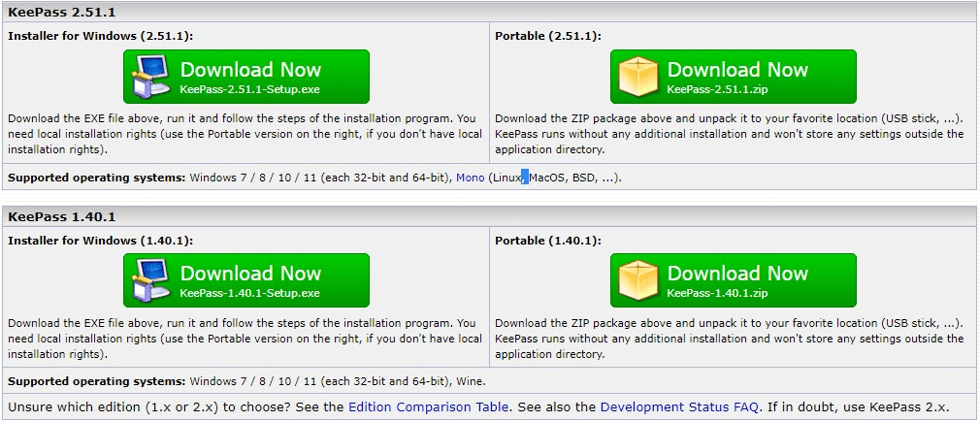Click the computer icon on KeePass-1.40.1-Setup.exe button

tap(150, 280)
